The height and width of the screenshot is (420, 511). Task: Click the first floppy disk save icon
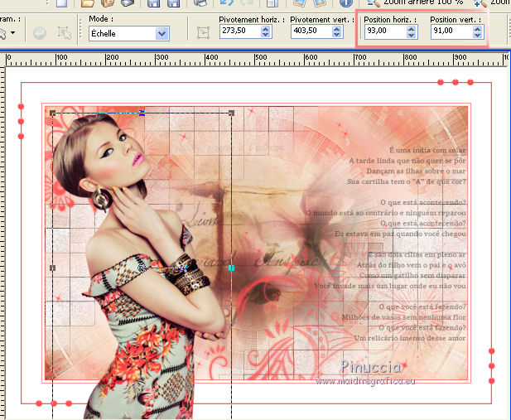[x=153, y=3]
